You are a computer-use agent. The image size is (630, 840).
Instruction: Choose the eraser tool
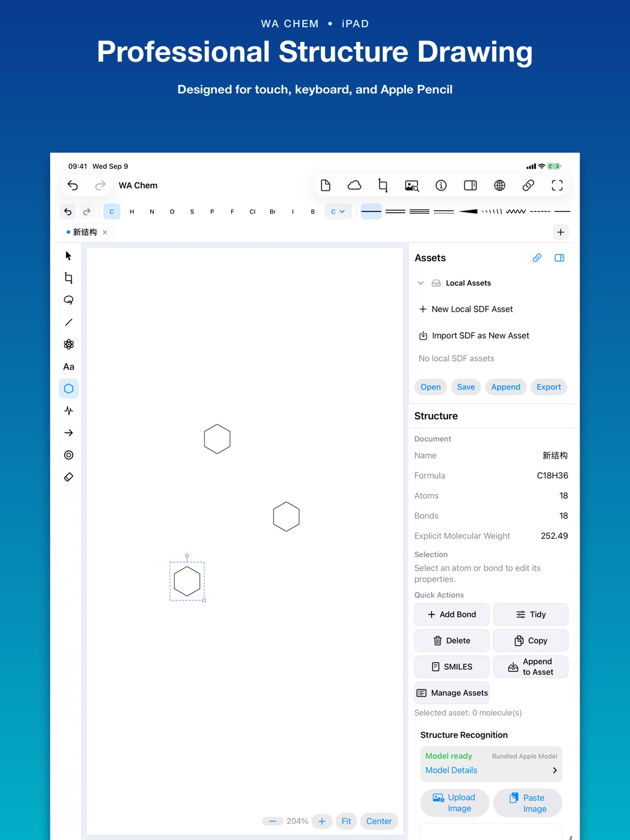coord(69,477)
